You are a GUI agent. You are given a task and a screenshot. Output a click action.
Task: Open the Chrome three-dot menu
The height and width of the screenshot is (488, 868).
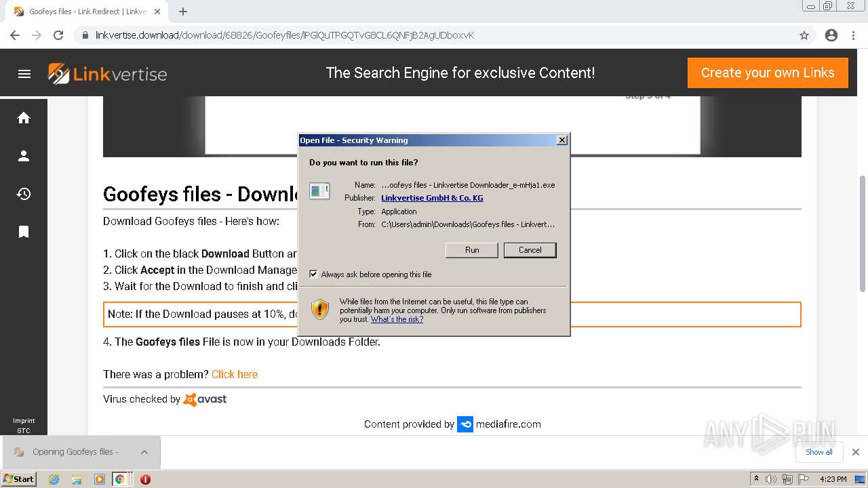click(853, 35)
